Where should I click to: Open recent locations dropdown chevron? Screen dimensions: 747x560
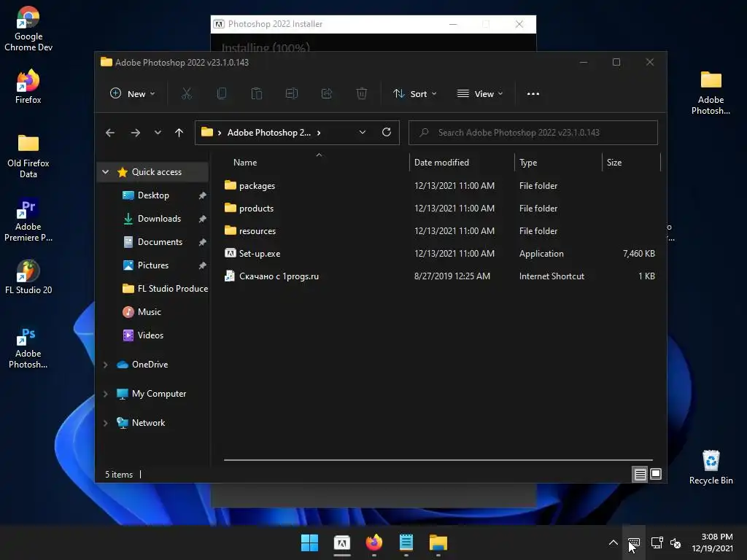tap(158, 133)
